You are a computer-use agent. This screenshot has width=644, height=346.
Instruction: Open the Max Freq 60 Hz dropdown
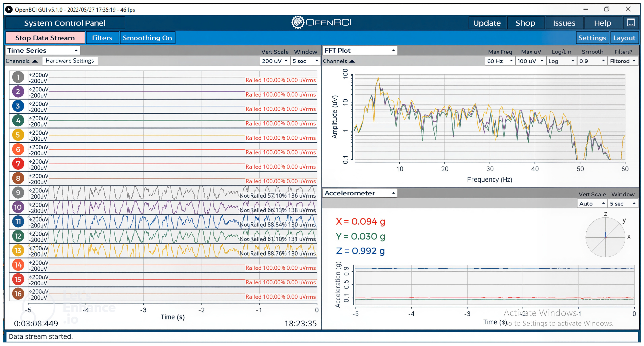point(500,61)
